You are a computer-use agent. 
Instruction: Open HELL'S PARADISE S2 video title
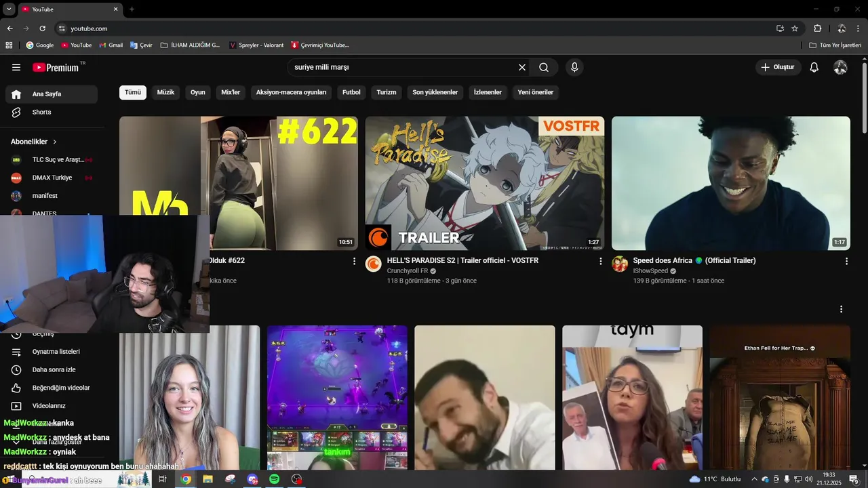[462, 260]
